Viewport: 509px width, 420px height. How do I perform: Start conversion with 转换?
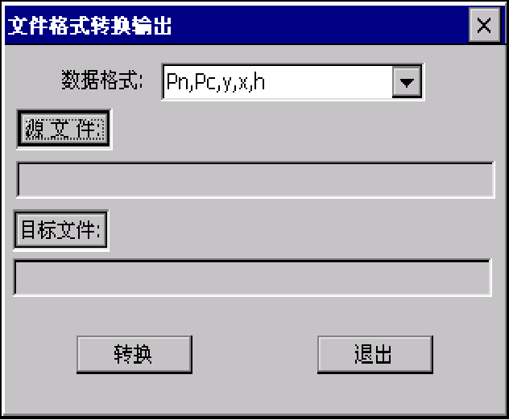click(134, 355)
